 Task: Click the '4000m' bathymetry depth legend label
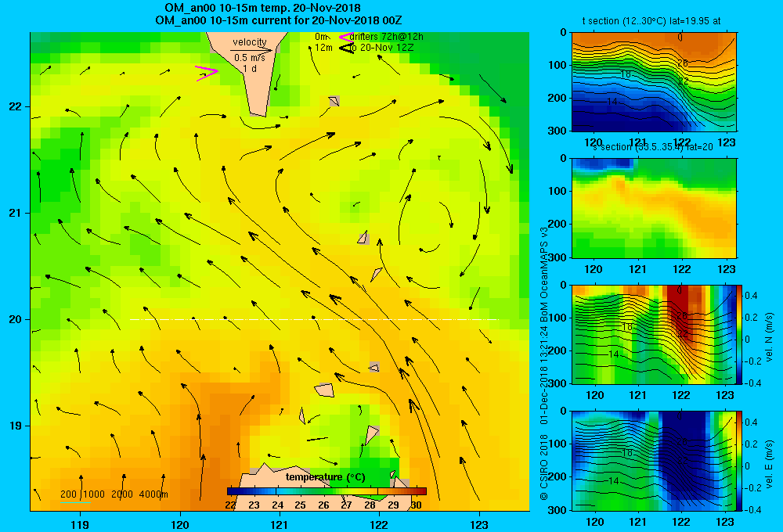(153, 494)
